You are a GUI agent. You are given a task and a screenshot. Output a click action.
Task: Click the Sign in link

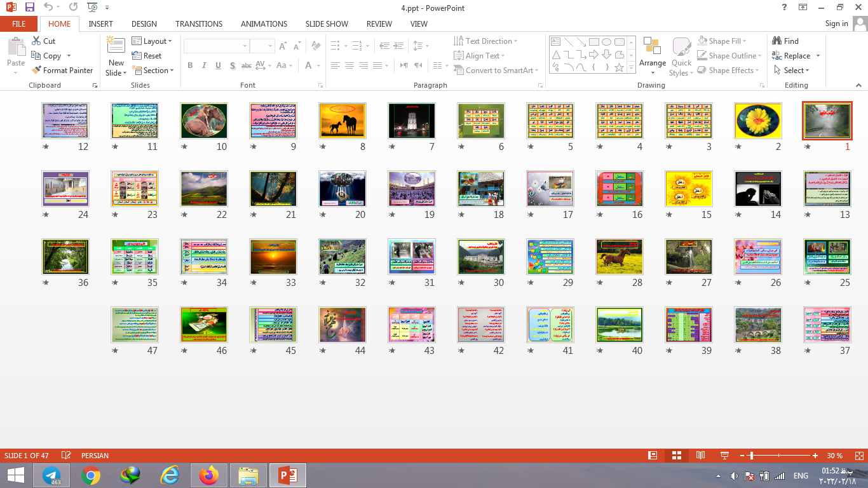(836, 24)
